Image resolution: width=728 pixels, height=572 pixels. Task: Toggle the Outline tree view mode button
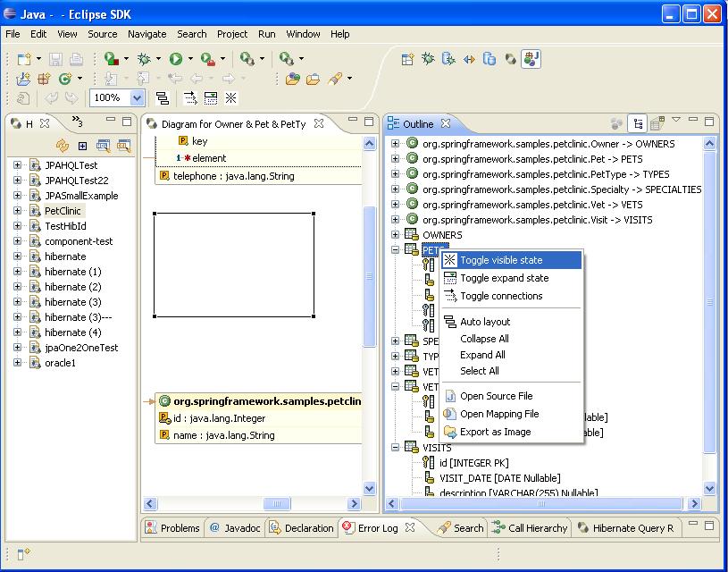638,124
